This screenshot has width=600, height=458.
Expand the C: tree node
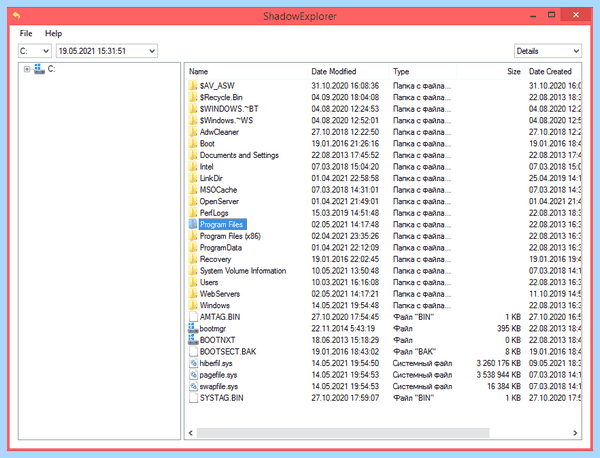point(27,69)
